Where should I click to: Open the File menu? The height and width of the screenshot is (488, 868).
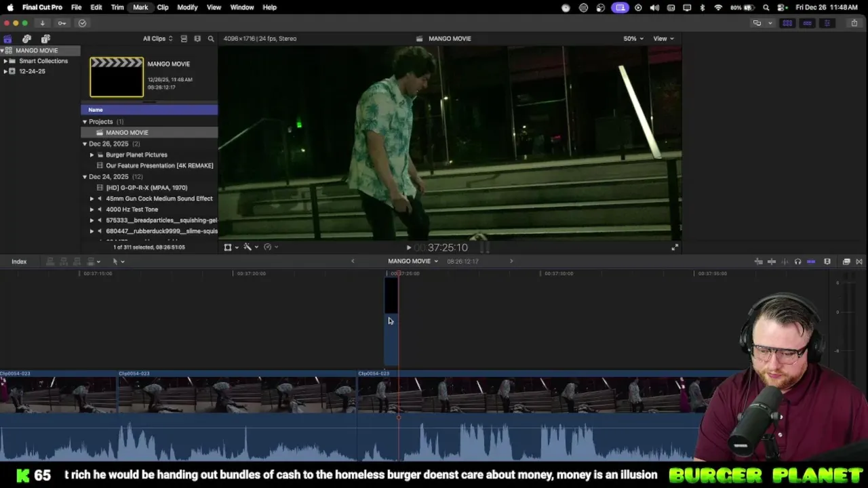[77, 7]
